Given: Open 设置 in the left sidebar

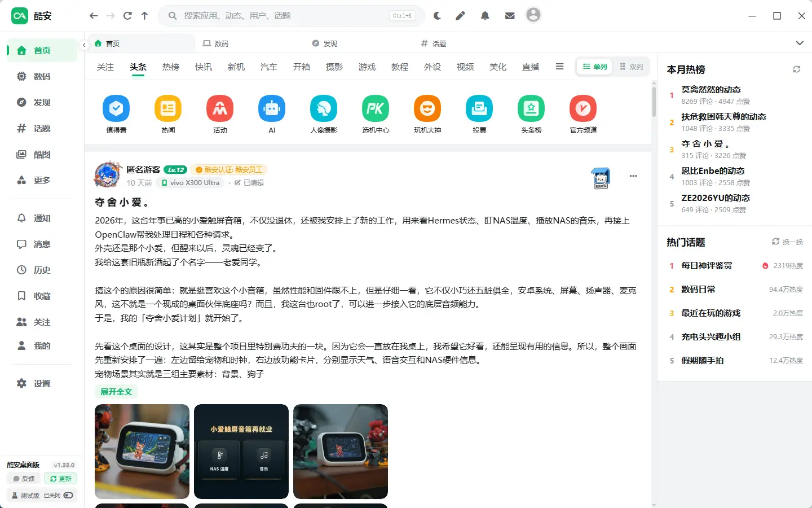Looking at the screenshot, I should tap(42, 383).
